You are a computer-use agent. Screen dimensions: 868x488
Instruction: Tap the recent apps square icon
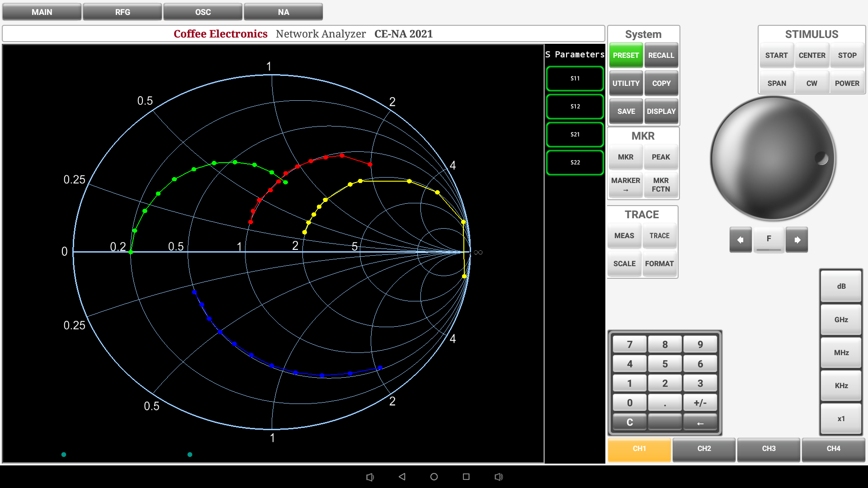pyautogui.click(x=466, y=477)
